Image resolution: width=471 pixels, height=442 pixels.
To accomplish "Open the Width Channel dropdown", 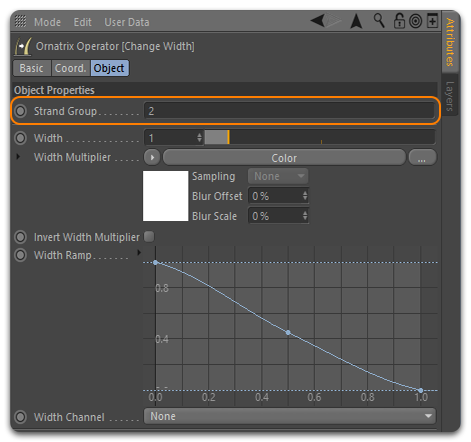I will [290, 416].
